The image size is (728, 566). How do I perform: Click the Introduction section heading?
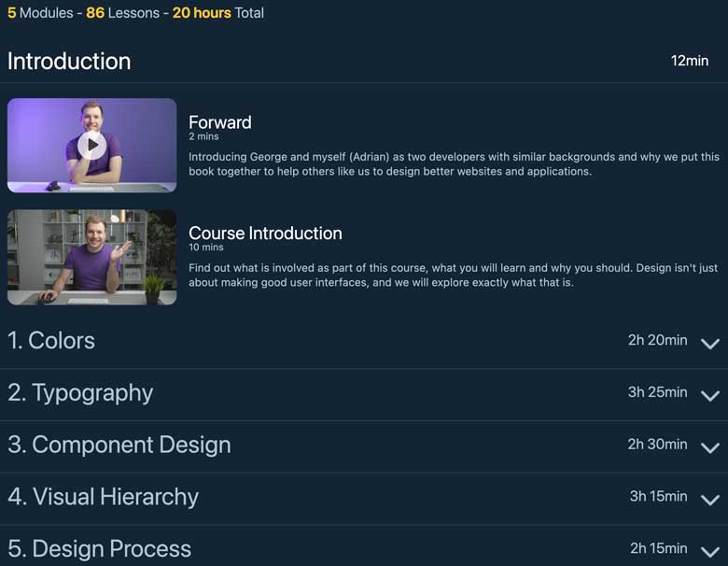(69, 61)
